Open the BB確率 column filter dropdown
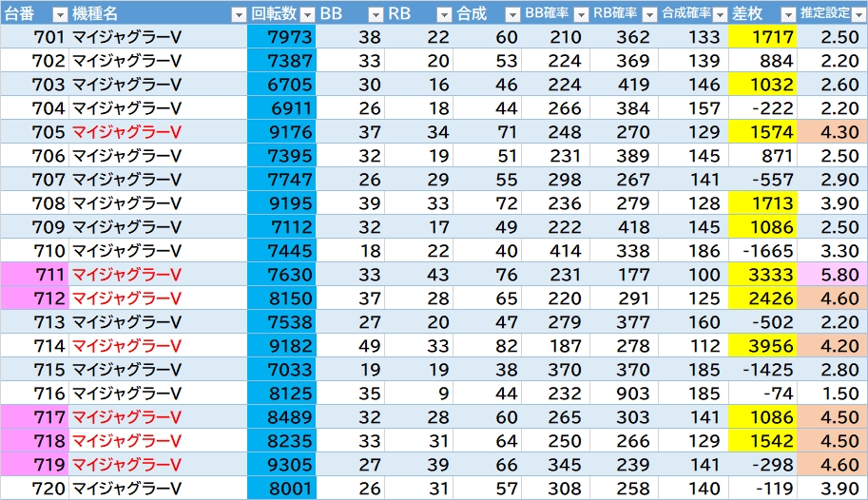Screen dimensions: 868x500 click(x=581, y=14)
